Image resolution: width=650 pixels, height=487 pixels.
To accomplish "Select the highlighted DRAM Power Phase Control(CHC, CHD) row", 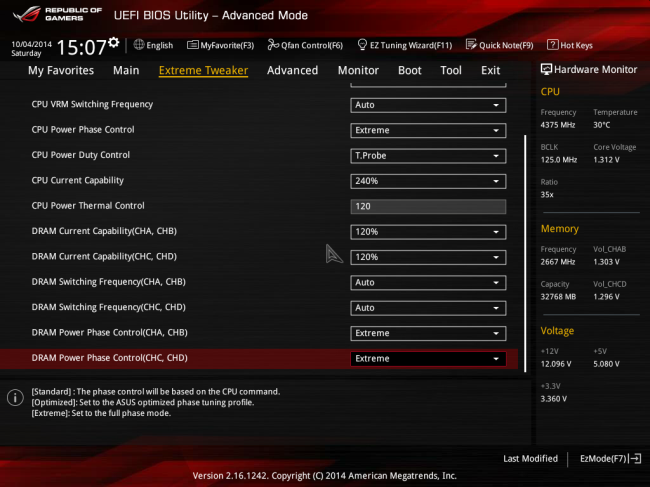I will [x=259, y=359].
